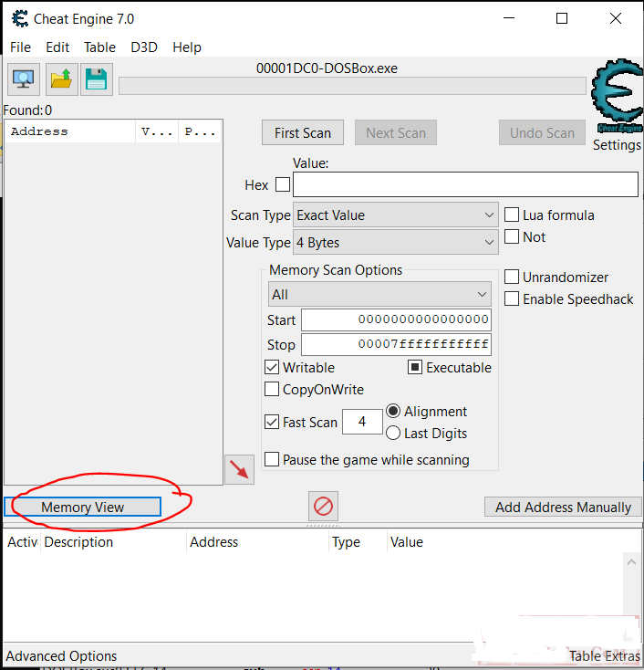Uncheck the Writable option
644x670 pixels.
[272, 368]
